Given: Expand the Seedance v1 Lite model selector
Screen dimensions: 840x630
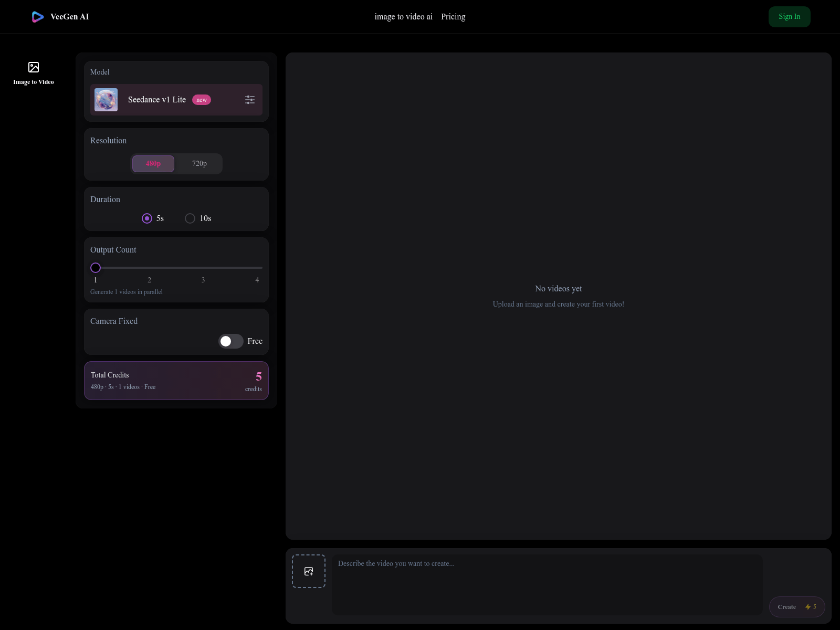Looking at the screenshot, I should (157, 100).
